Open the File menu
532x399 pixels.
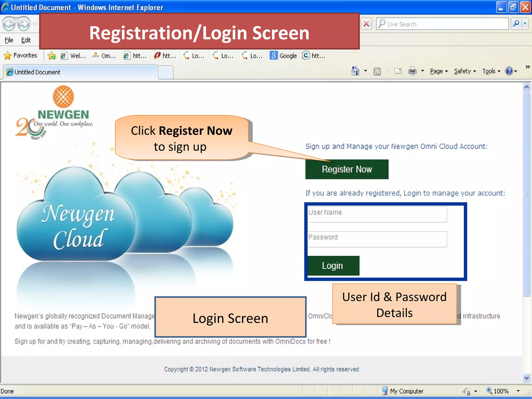(9, 40)
